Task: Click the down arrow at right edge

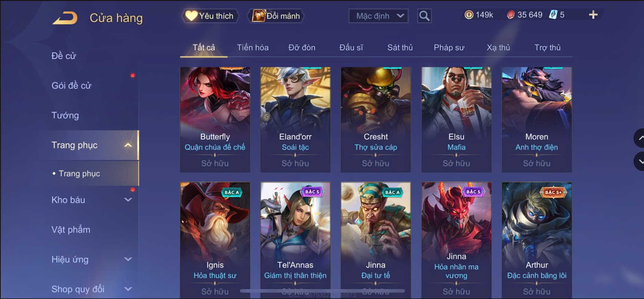Action: click(639, 162)
